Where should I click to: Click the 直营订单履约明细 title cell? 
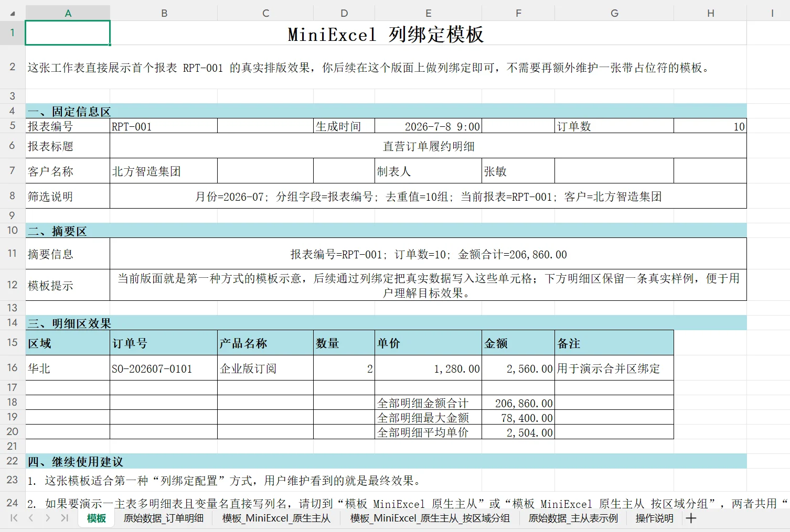pos(428,146)
